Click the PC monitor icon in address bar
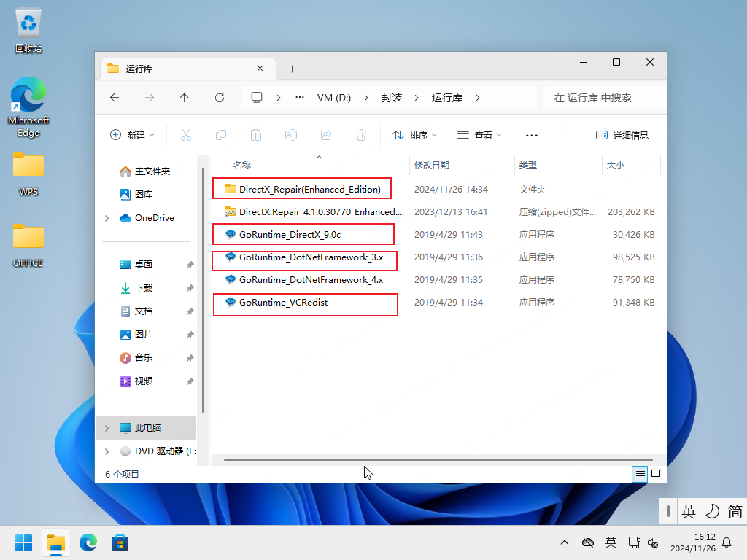The height and width of the screenshot is (560, 747). [257, 98]
